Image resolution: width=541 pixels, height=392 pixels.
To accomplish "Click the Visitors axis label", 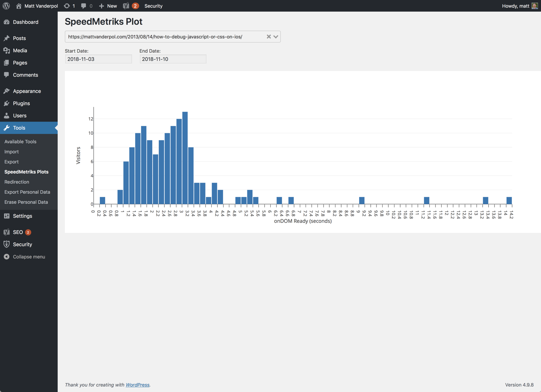I will pyautogui.click(x=78, y=156).
